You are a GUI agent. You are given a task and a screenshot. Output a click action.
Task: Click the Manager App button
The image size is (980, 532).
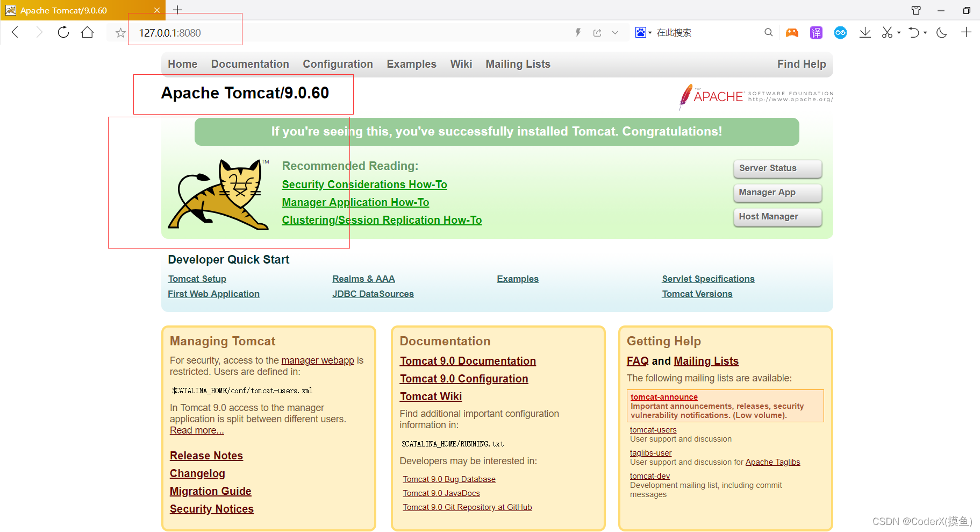click(777, 193)
